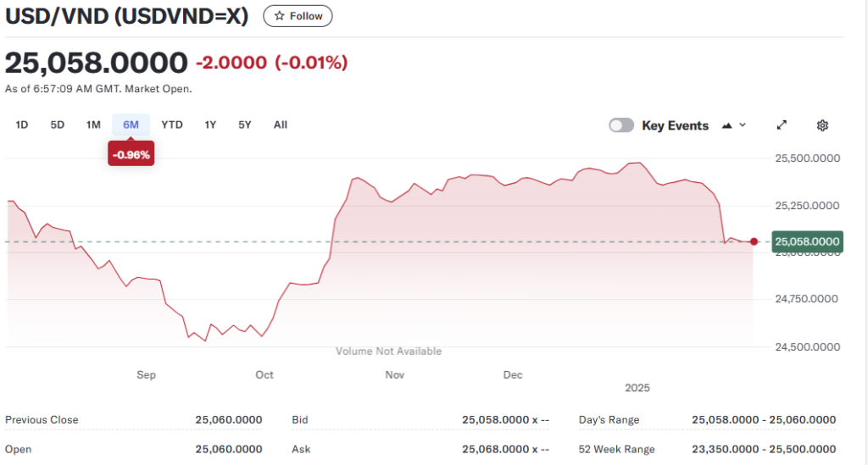The image size is (868, 465).
Task: Show the 5Y chart range
Action: [x=245, y=125]
